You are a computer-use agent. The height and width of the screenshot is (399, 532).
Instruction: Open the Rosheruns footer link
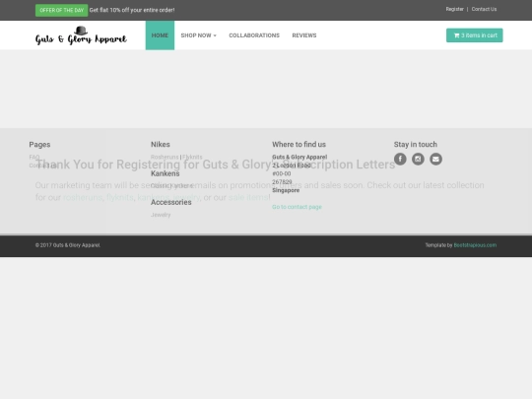[165, 157]
